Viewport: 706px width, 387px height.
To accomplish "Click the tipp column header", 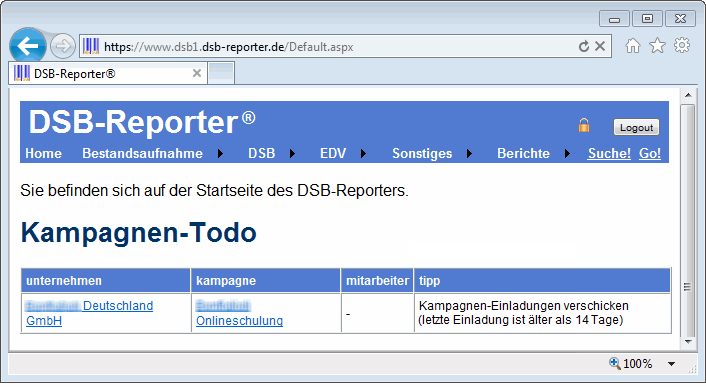I will click(x=542, y=281).
